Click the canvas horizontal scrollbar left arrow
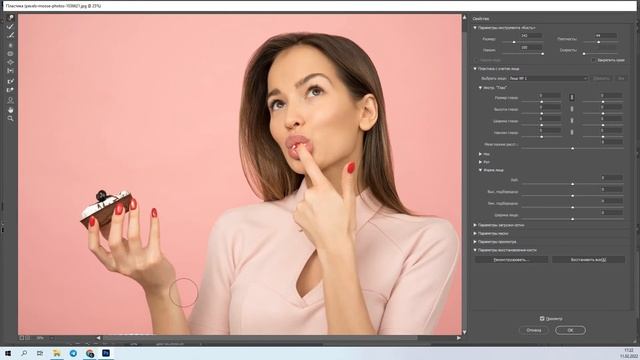This screenshot has width=640, height=360. [x=98, y=338]
